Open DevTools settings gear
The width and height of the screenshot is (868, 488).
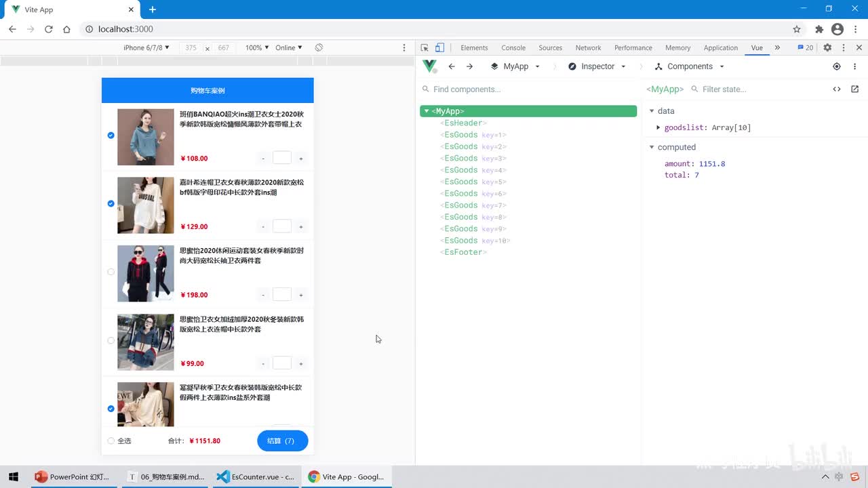827,47
